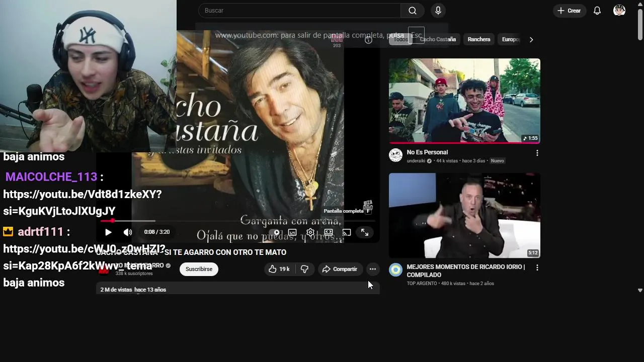
Task: Open the account avatar menu
Action: [619, 11]
